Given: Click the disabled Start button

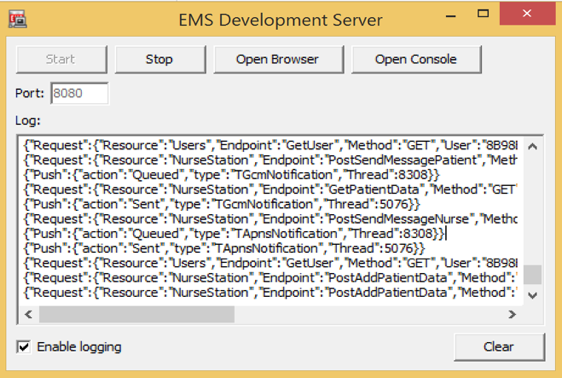Looking at the screenshot, I should coord(61,59).
